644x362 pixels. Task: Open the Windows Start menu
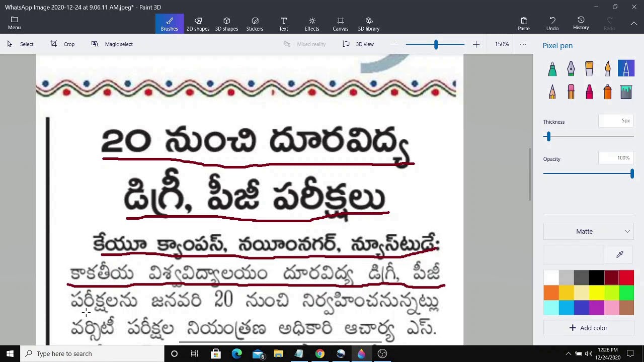10,354
